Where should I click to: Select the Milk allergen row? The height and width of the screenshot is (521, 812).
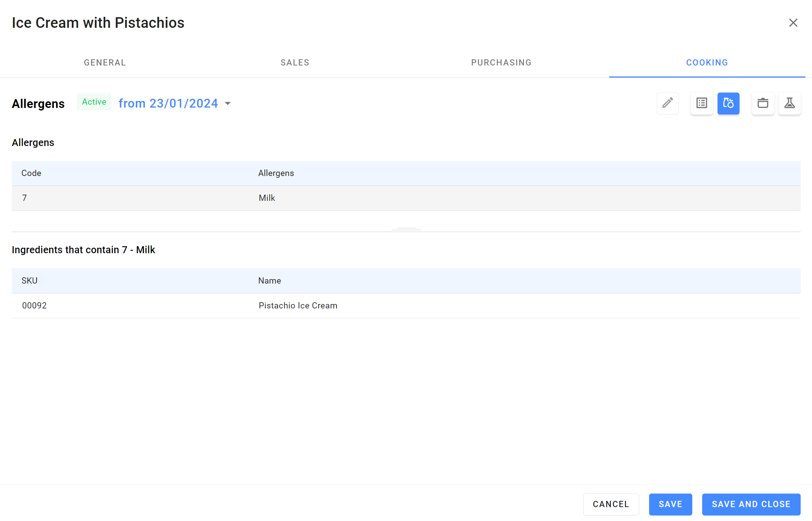(406, 198)
